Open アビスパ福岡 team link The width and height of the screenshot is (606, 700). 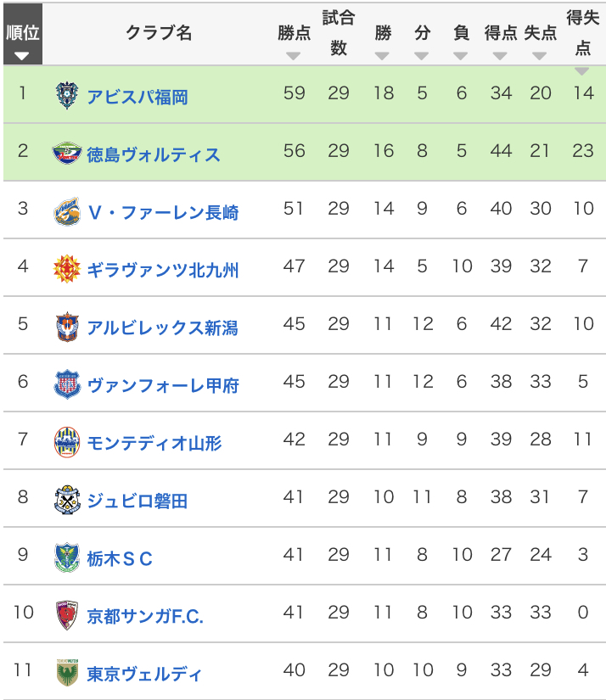click(x=137, y=96)
